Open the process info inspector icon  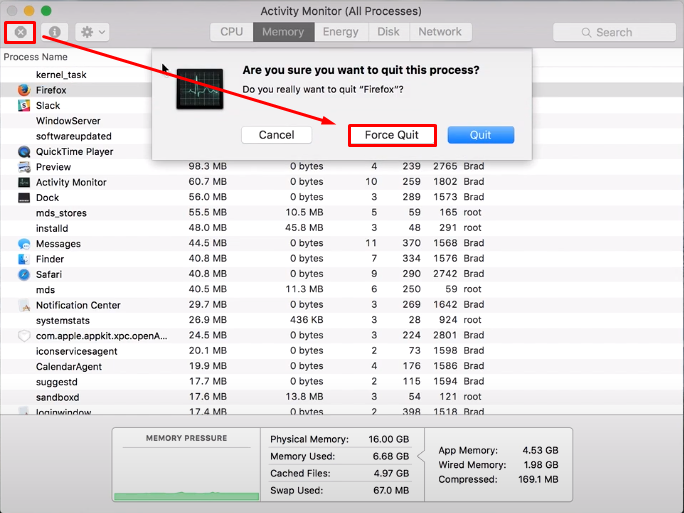tap(54, 32)
